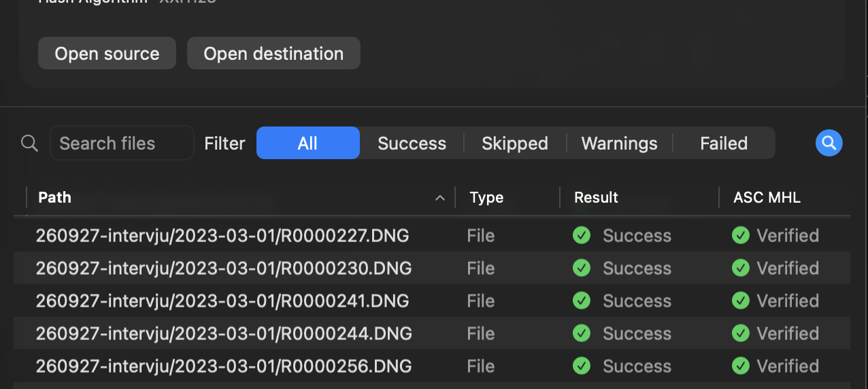Click the Verified text for R0000256.DNG
Screen dimensions: 868x389
coord(788,366)
